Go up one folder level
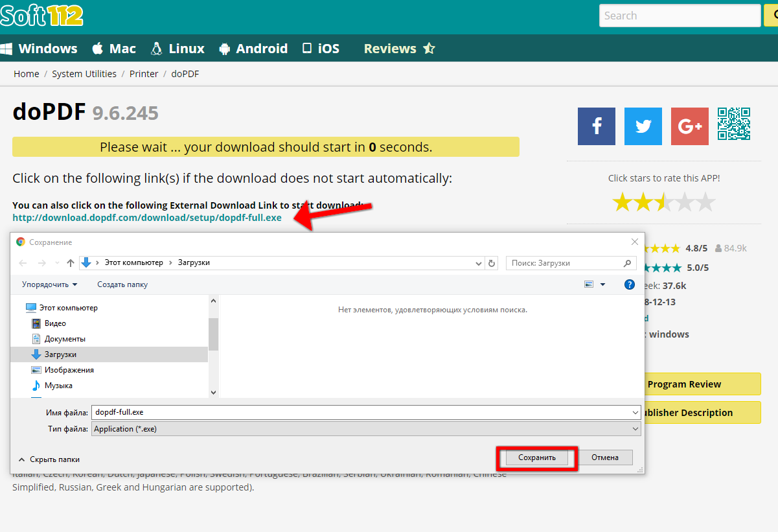This screenshot has width=778, height=532. [x=71, y=263]
